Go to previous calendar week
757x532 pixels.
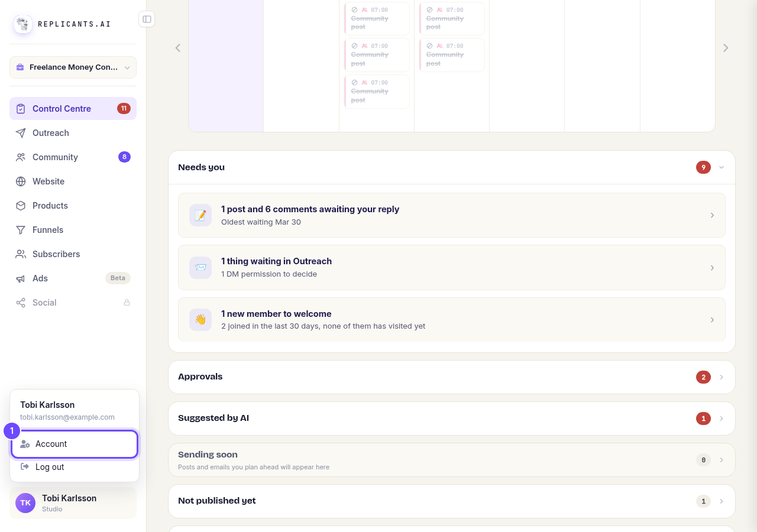(x=177, y=48)
